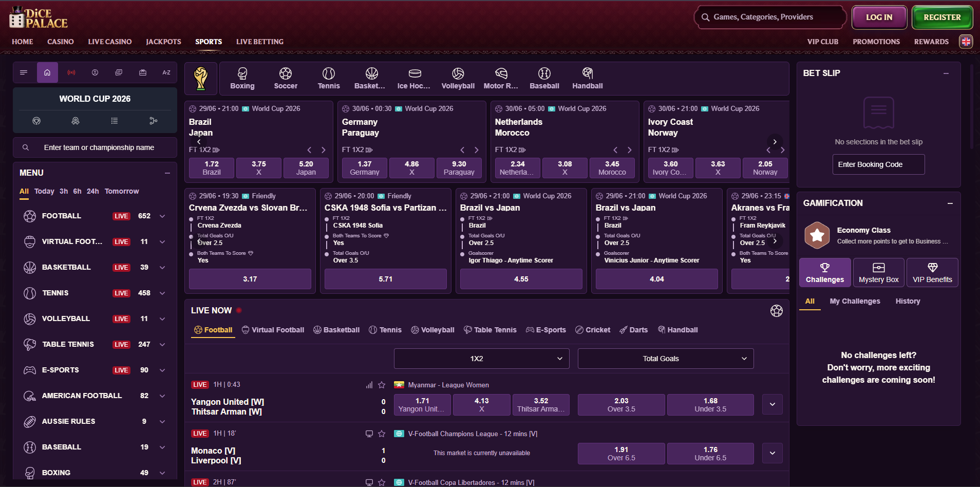
Task: Open Jackpots in main navigation
Action: (x=163, y=42)
